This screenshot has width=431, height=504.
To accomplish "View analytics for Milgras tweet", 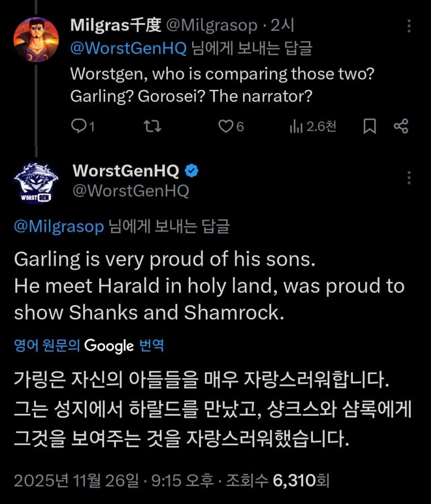I will pos(296,126).
